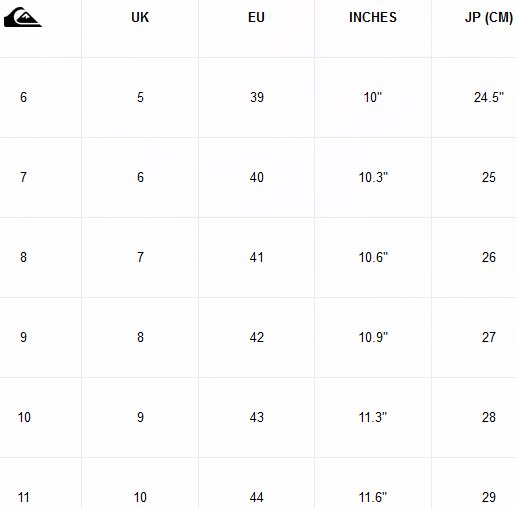Click the 10.9" inches cell

373,337
